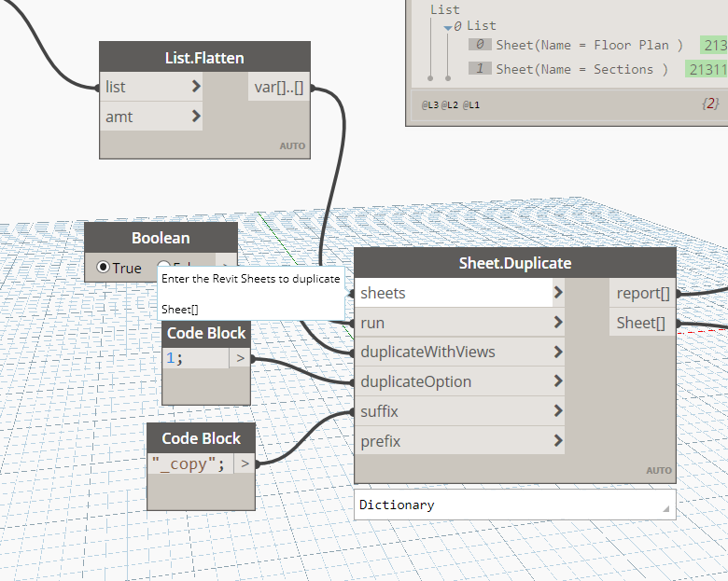Click the chevron on the List.Flatten amt port
This screenshot has height=581, width=728.
196,117
